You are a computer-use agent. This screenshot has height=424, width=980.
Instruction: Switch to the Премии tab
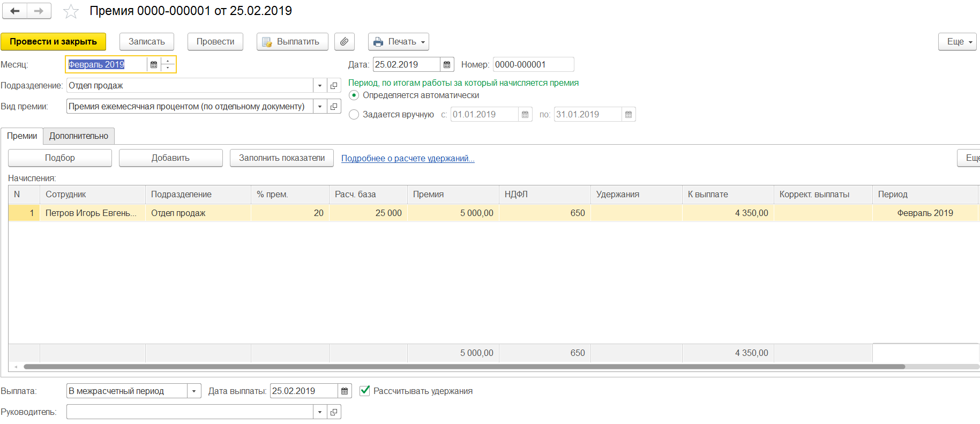22,136
